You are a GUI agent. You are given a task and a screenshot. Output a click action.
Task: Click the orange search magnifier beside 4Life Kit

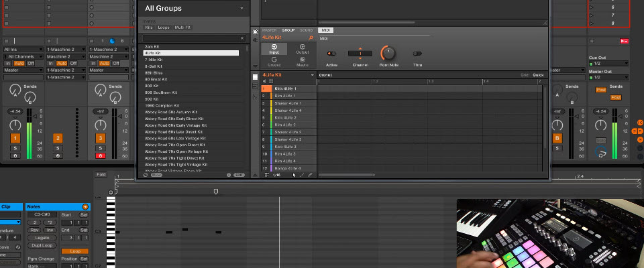tap(312, 38)
